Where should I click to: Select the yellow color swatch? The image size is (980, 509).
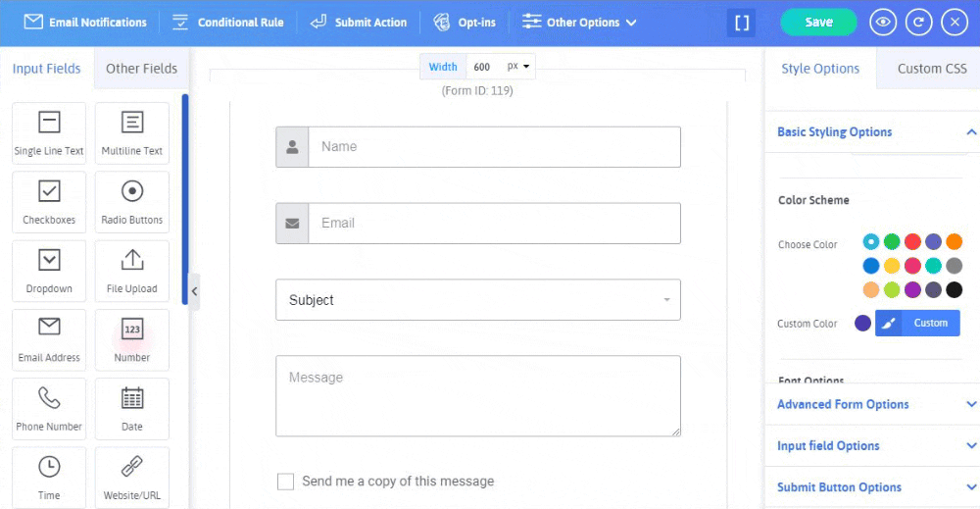[x=892, y=266]
